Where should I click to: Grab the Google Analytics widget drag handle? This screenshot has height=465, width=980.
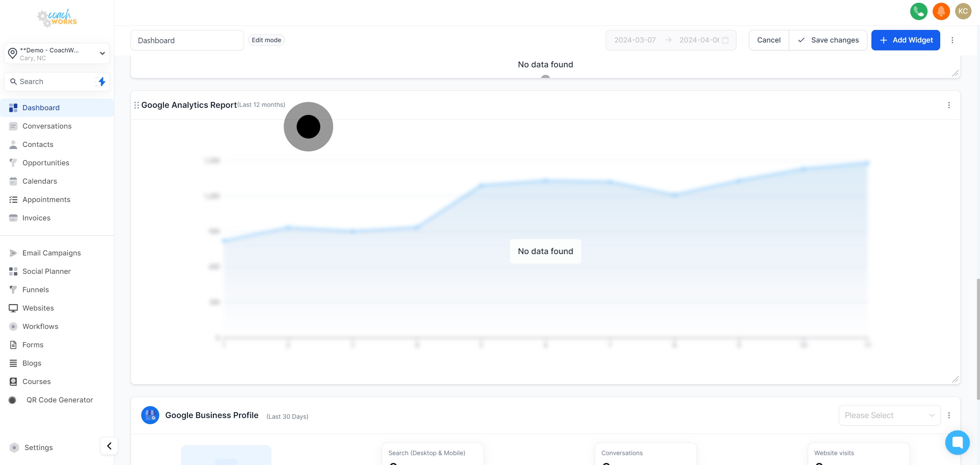point(136,105)
